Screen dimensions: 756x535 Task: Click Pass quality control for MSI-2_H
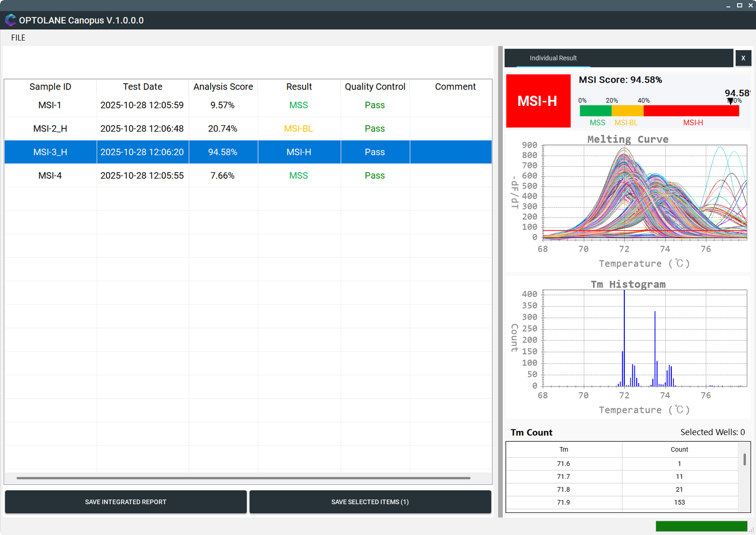(375, 128)
